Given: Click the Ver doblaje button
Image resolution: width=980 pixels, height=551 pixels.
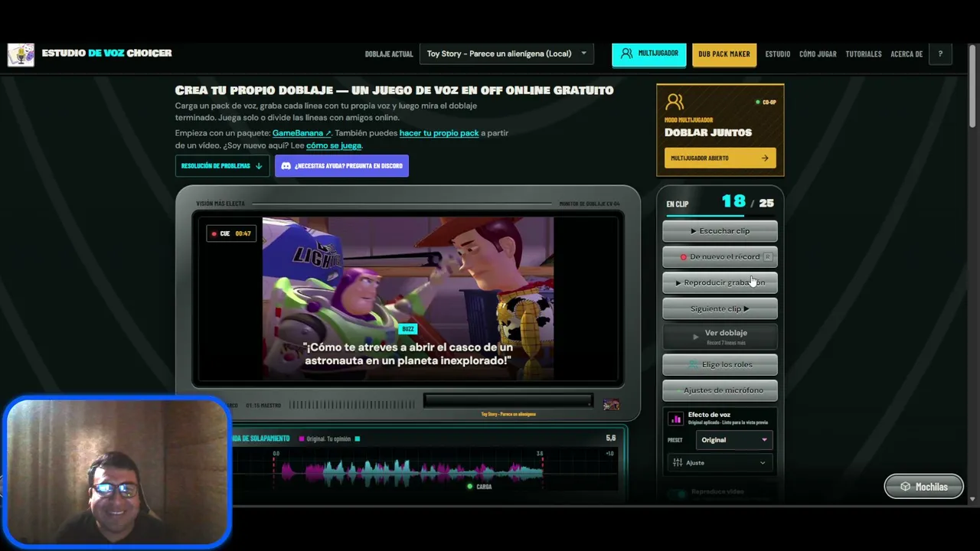Looking at the screenshot, I should [720, 336].
